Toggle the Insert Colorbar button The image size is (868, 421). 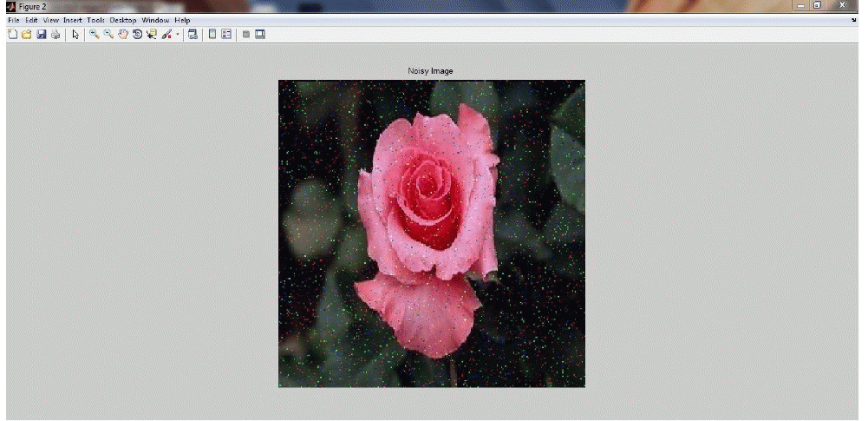212,35
